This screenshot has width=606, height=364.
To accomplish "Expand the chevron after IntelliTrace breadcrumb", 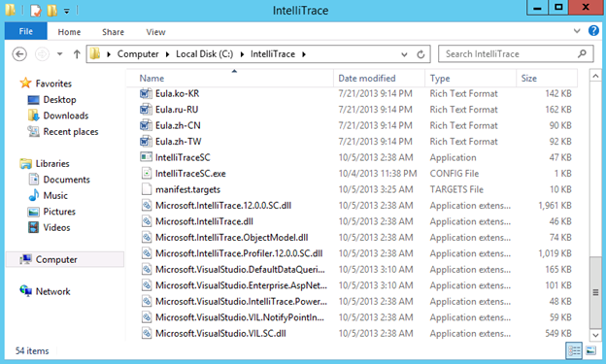I will coord(304,54).
